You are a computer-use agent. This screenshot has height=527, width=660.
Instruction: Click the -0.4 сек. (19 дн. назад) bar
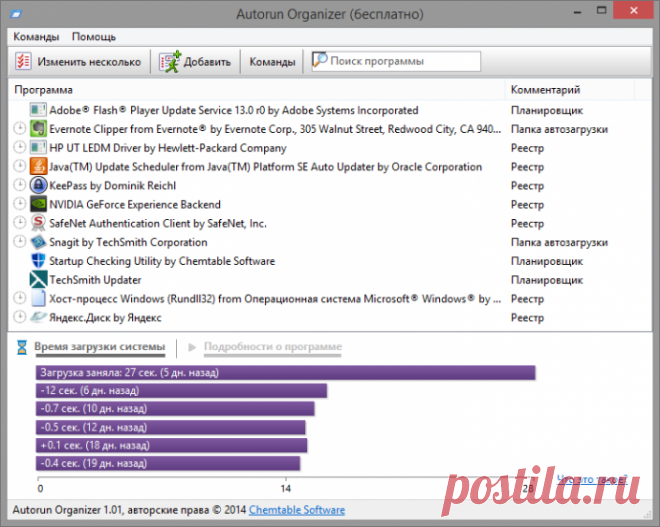click(x=168, y=463)
